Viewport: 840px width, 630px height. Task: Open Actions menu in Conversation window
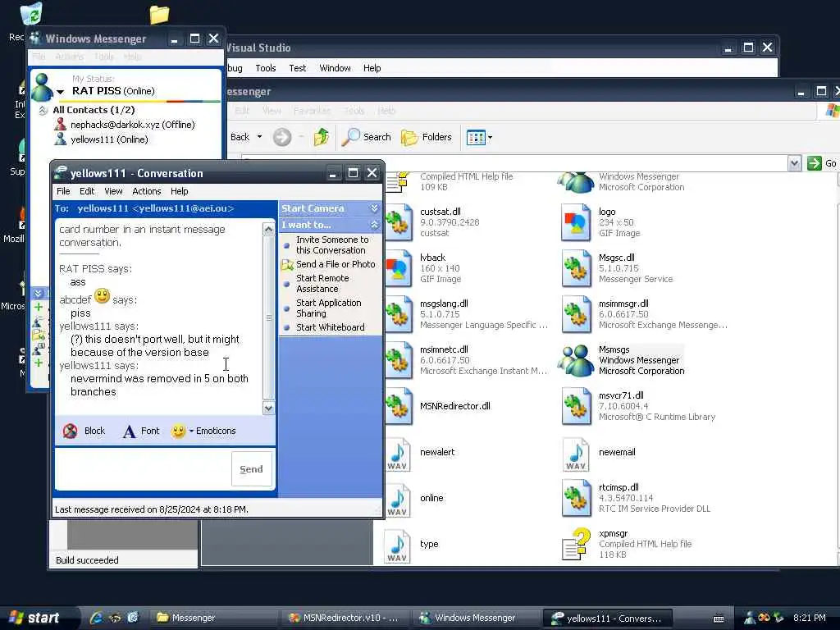click(146, 191)
